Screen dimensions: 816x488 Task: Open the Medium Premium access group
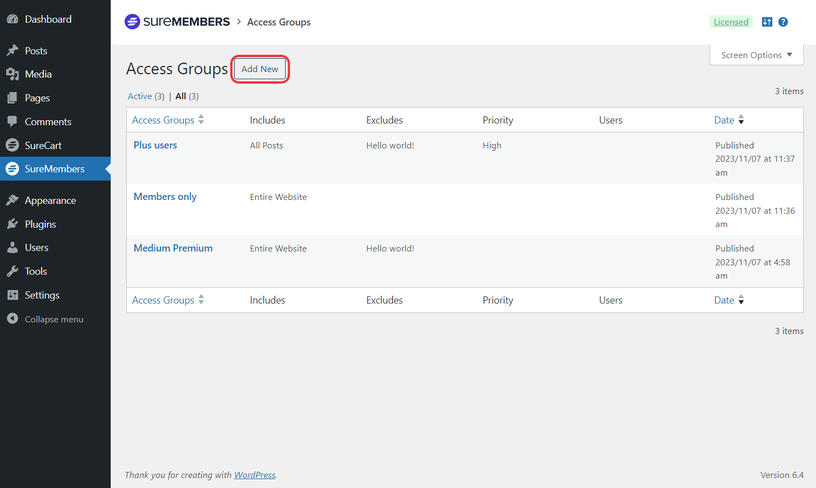173,248
